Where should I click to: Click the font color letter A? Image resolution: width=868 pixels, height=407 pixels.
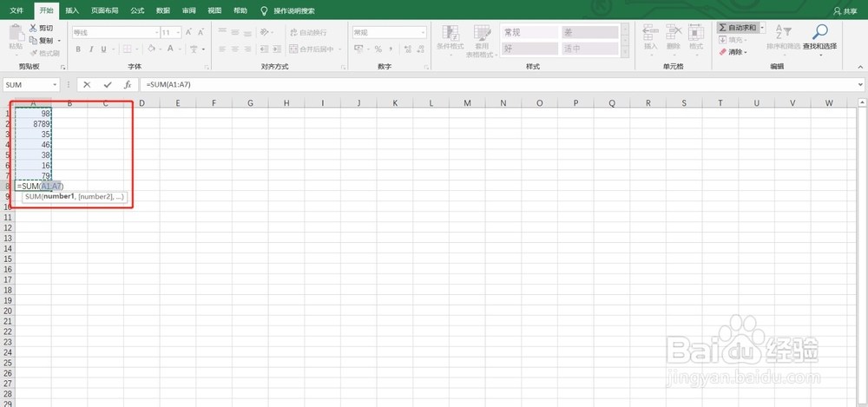tap(170, 49)
